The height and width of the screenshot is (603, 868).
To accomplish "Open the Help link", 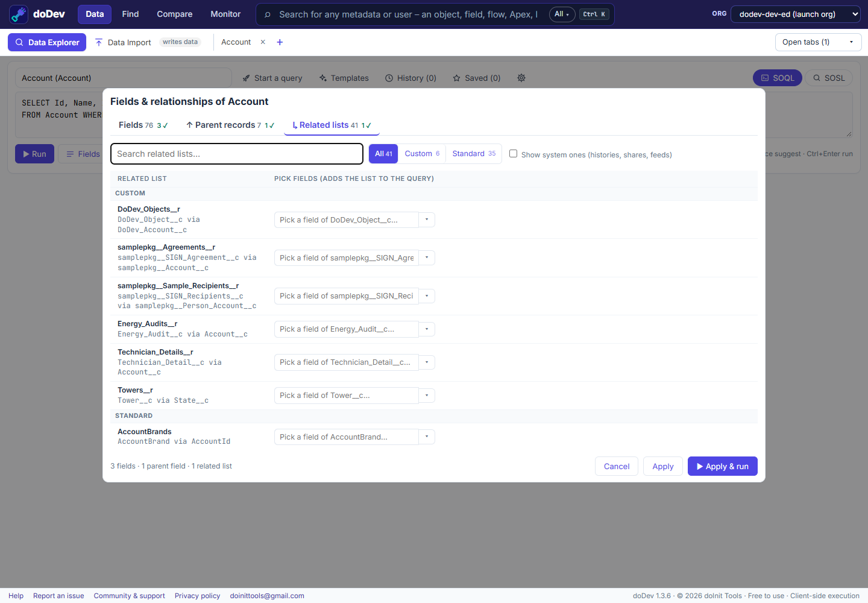I will point(16,596).
